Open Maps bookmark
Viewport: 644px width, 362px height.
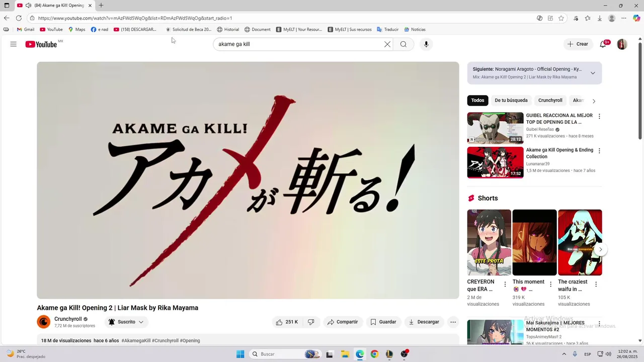point(77,29)
